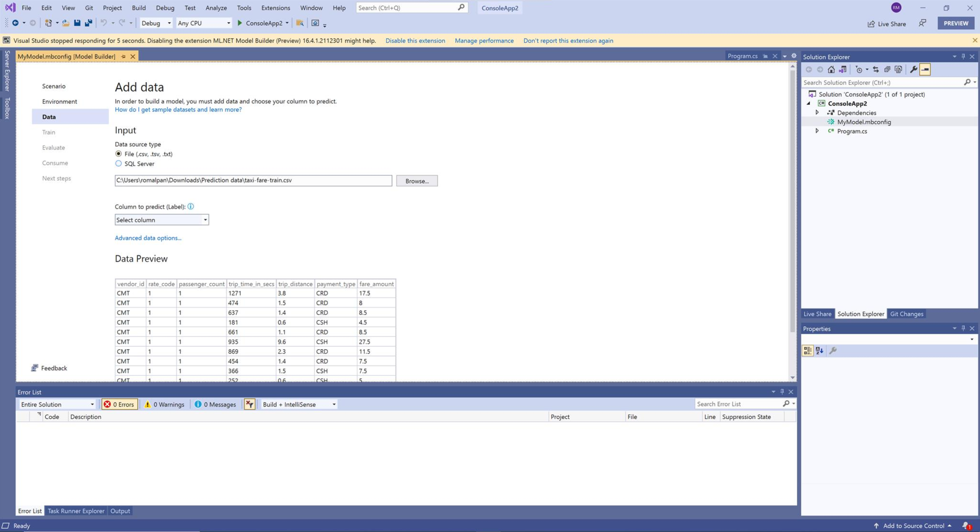Image resolution: width=980 pixels, height=532 pixels.
Task: Expand the Dependencies node in Solution Explorer
Action: point(818,112)
